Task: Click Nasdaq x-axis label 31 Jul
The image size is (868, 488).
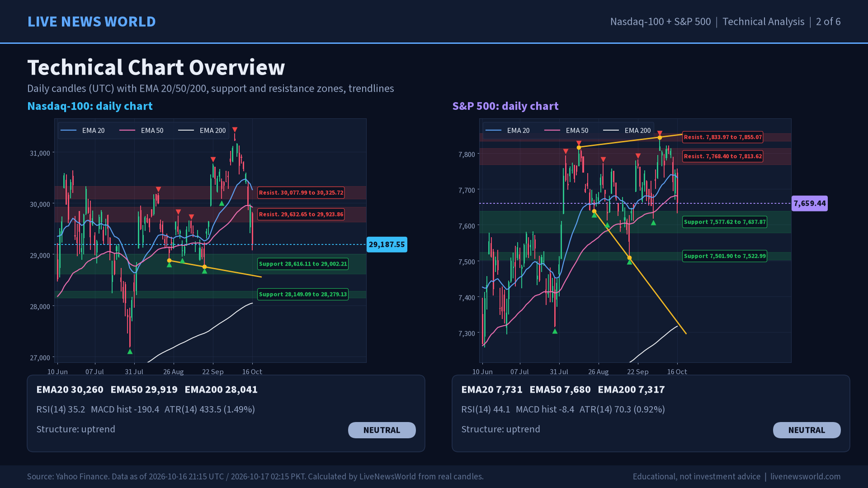Action: point(134,372)
